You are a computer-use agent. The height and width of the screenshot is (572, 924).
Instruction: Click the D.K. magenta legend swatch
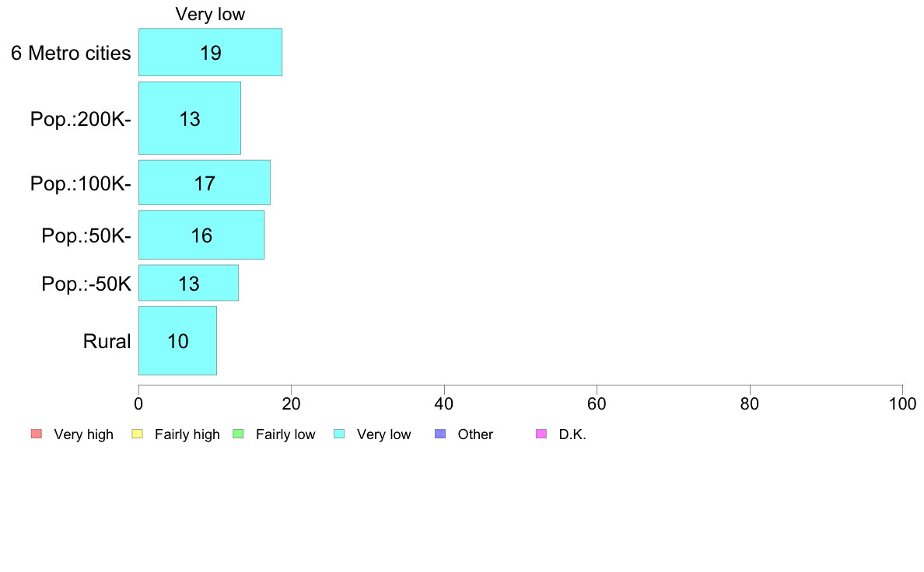pos(541,434)
